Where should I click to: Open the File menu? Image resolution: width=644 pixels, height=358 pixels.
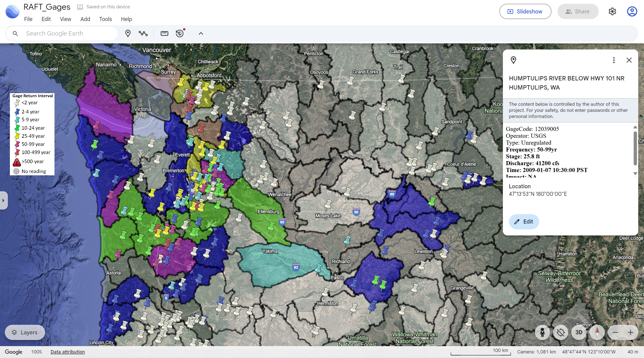click(x=28, y=19)
